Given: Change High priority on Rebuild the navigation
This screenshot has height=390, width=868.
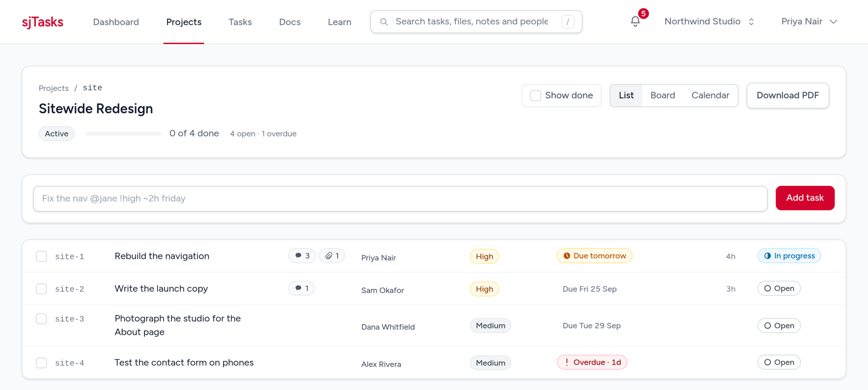Looking at the screenshot, I should pyautogui.click(x=484, y=256).
